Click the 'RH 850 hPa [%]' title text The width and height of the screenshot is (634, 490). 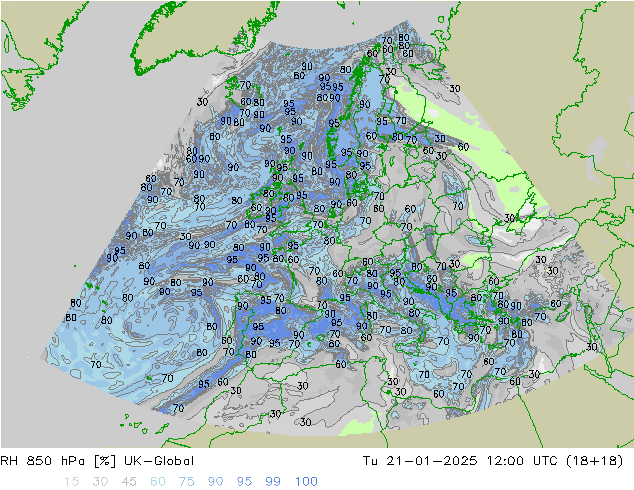click(x=59, y=461)
